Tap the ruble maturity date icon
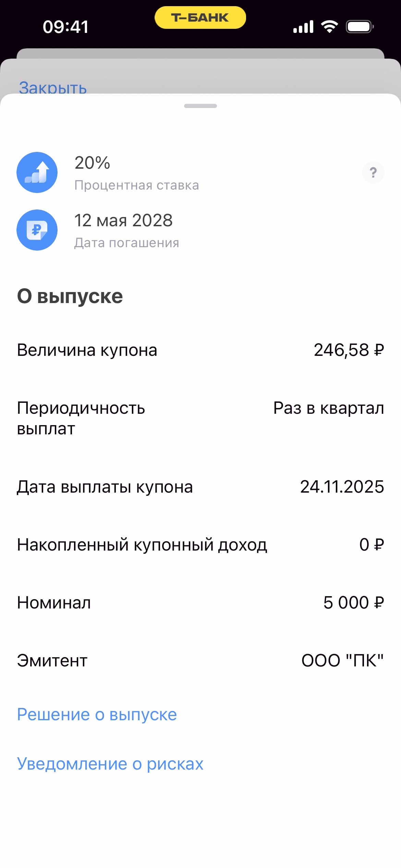The image size is (401, 868). (x=37, y=230)
